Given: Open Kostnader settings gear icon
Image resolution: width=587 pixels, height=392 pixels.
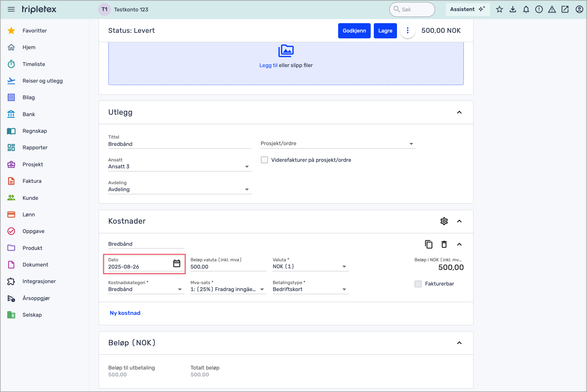Looking at the screenshot, I should point(444,221).
